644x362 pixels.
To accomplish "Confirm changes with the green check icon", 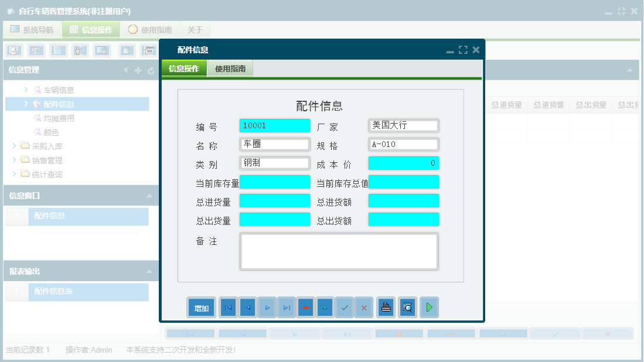I will 344,307.
